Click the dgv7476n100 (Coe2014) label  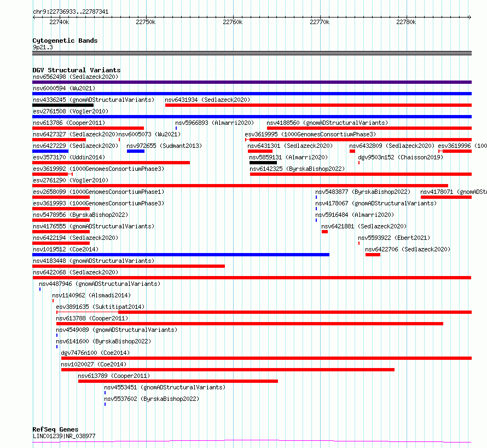(95, 353)
